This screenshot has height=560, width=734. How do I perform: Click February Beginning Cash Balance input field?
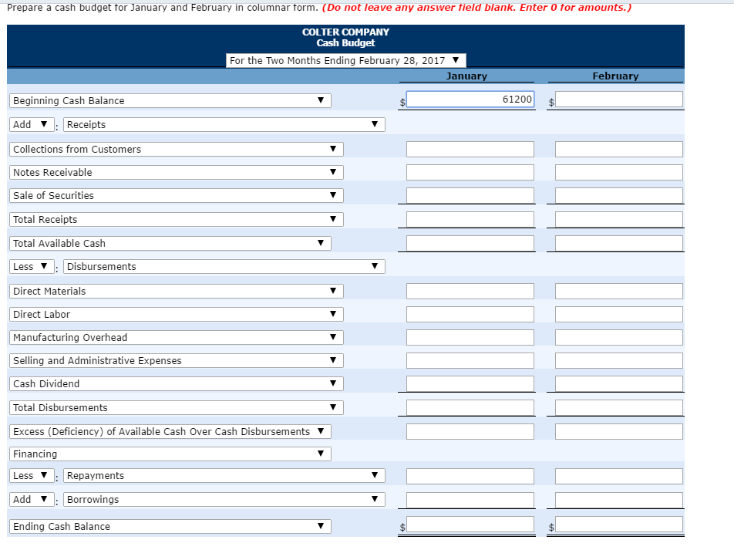click(x=619, y=100)
